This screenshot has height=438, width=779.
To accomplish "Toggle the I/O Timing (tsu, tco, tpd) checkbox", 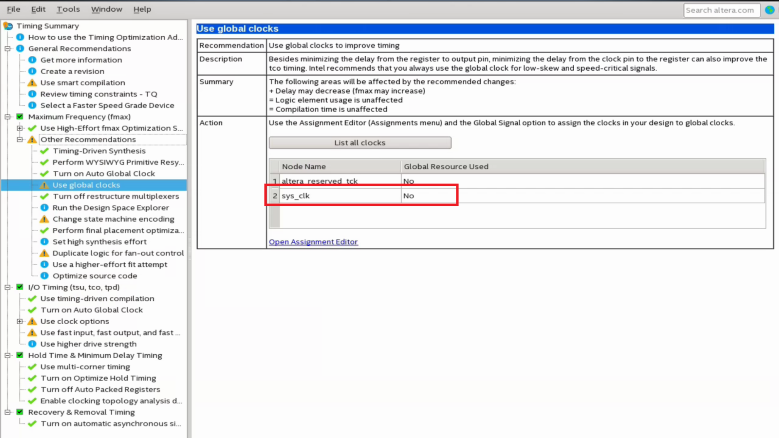I will (x=20, y=287).
